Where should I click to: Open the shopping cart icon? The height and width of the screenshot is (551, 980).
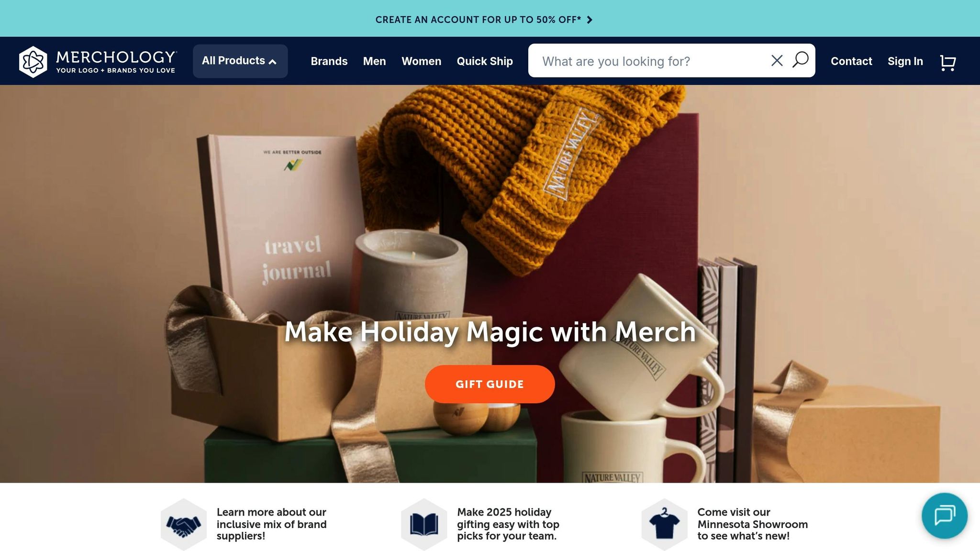pyautogui.click(x=948, y=62)
